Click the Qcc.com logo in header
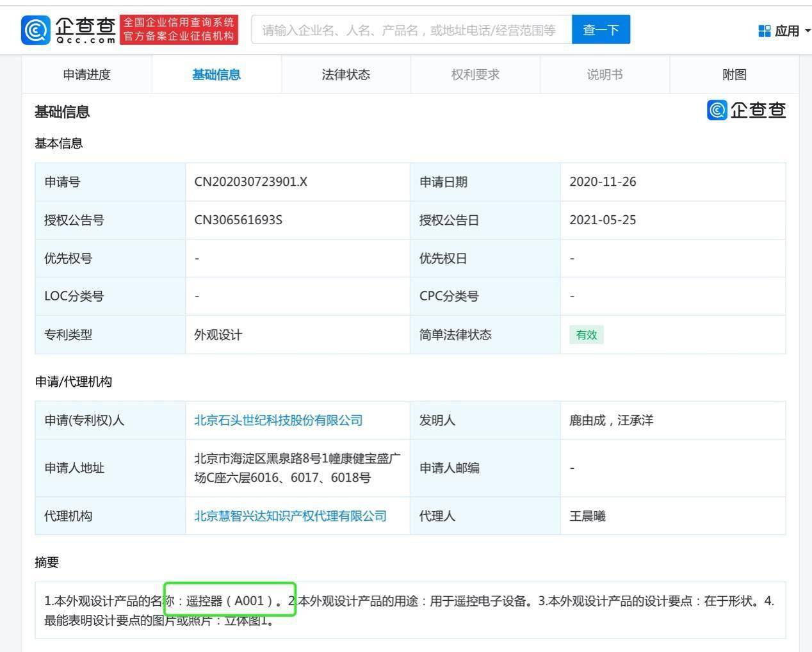Viewport: 812px width, 652px height. pyautogui.click(x=69, y=30)
